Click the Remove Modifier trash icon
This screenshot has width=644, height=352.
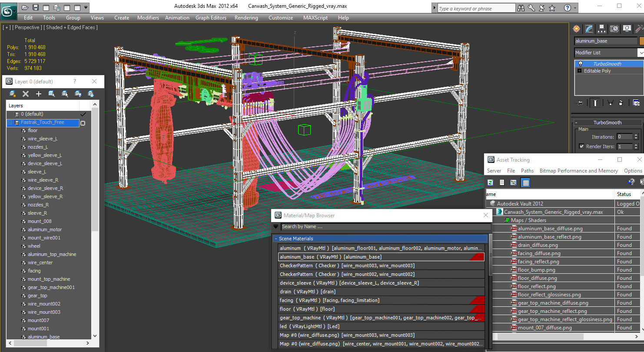(621, 103)
